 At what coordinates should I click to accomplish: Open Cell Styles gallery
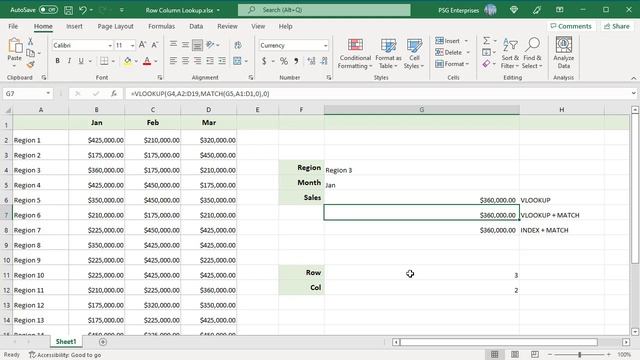(414, 53)
